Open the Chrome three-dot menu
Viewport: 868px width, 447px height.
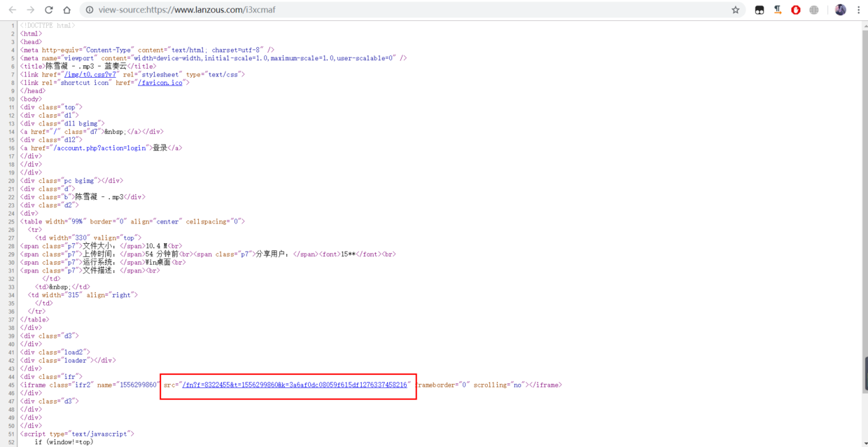pyautogui.click(x=859, y=10)
